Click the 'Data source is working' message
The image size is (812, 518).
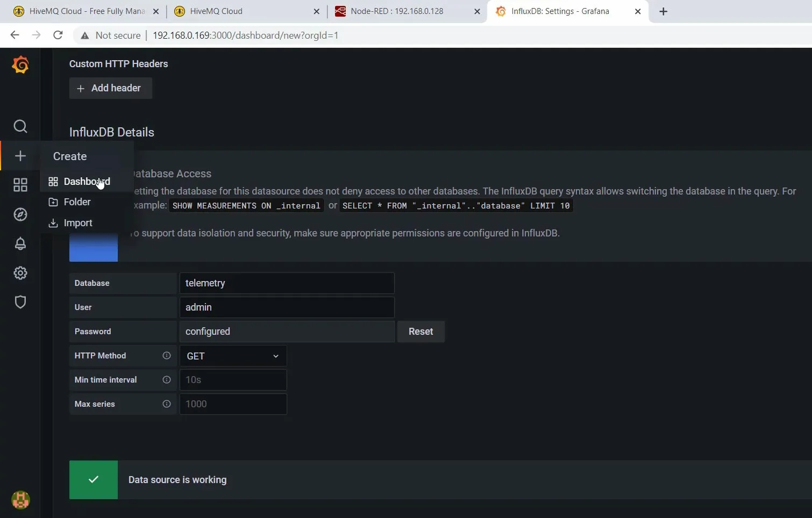177,480
